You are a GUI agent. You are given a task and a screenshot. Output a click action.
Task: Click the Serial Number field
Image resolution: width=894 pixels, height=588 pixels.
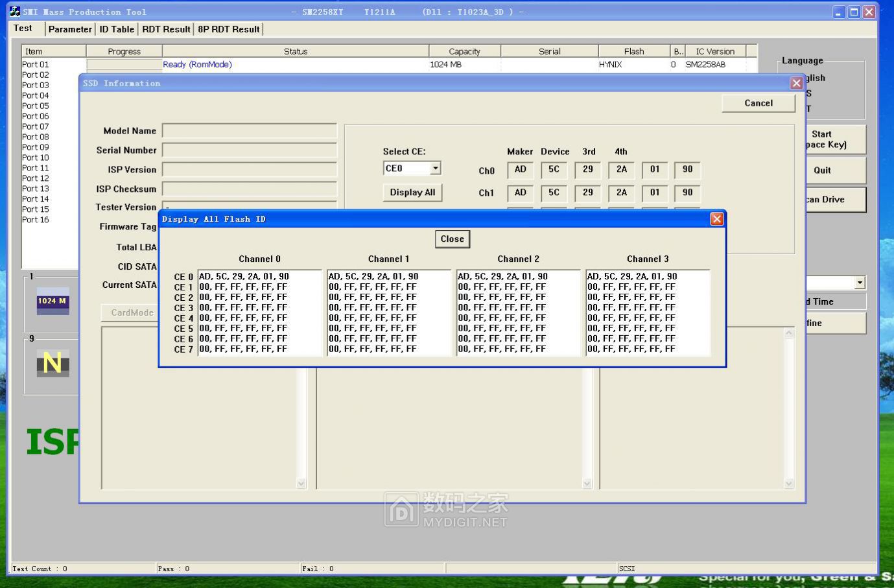(x=250, y=150)
